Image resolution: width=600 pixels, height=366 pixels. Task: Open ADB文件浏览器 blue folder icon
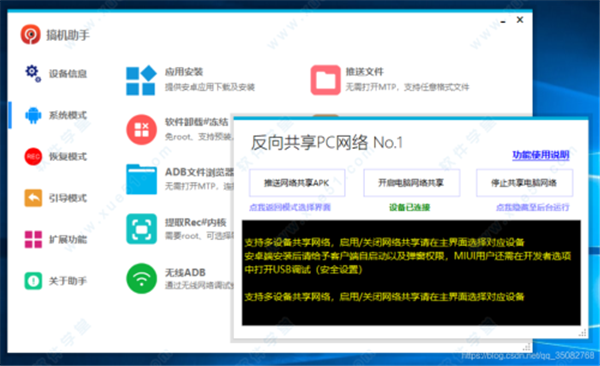[142, 179]
